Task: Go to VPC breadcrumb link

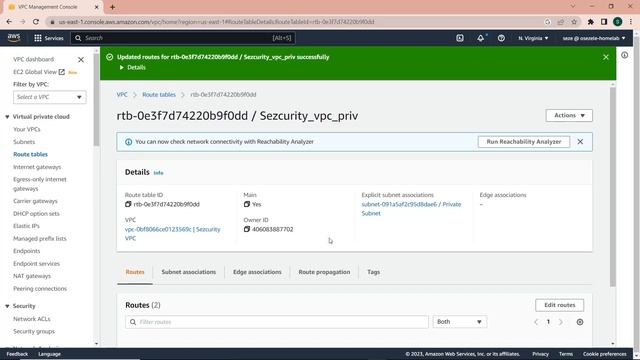Action: [x=122, y=94]
